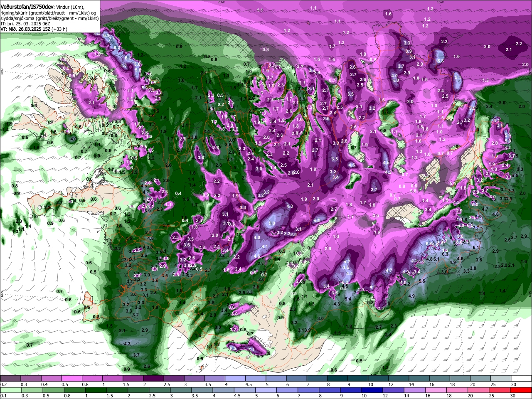Image resolution: width=532 pixels, height=399 pixels.
Task: Click the '5.4' map value near the south coast
Action: [348, 299]
